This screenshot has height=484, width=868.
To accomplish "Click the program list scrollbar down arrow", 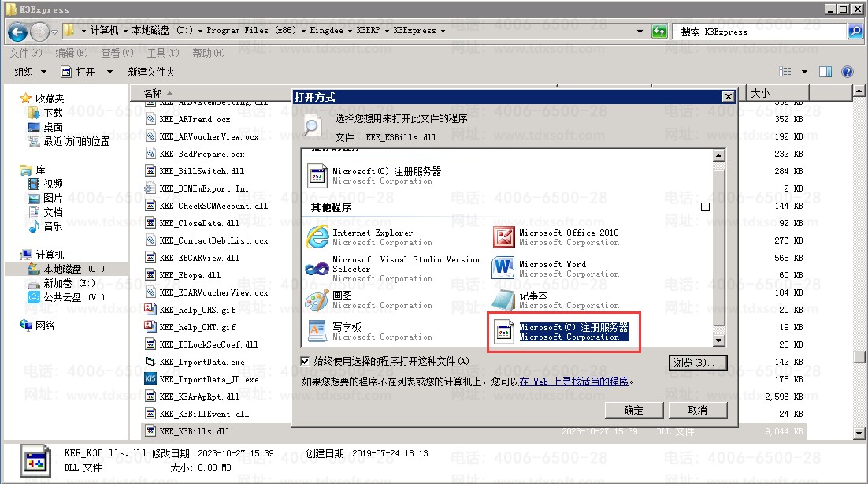I will pos(718,341).
